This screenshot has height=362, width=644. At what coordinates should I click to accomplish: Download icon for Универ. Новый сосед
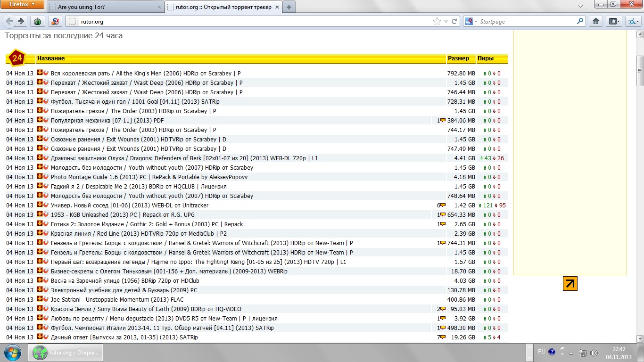point(40,205)
